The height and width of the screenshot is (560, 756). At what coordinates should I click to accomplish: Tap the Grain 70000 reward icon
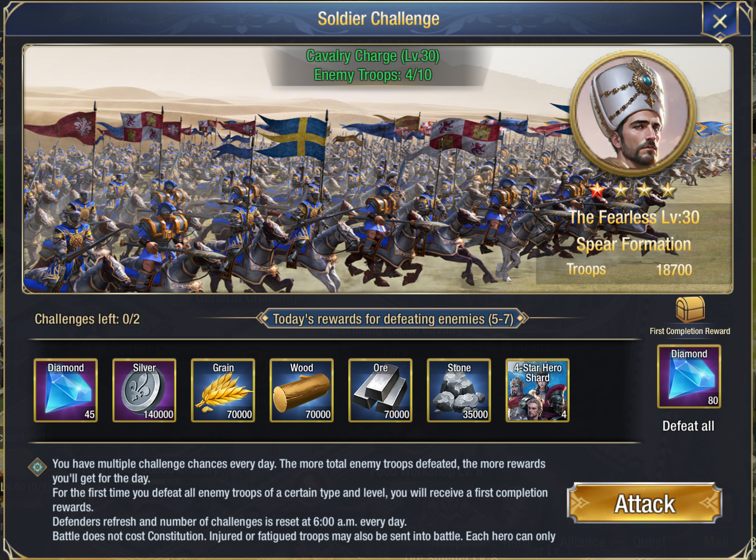pyautogui.click(x=223, y=390)
